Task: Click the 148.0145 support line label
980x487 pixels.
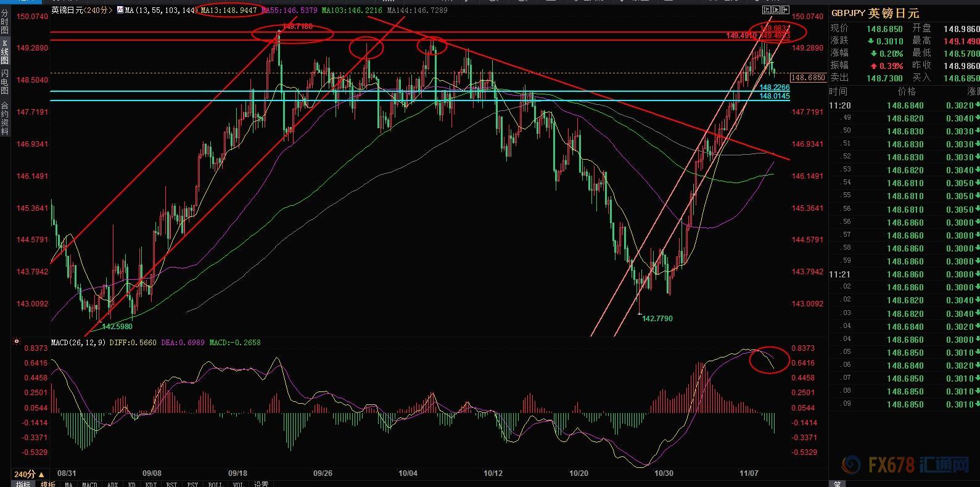Action: [x=775, y=96]
